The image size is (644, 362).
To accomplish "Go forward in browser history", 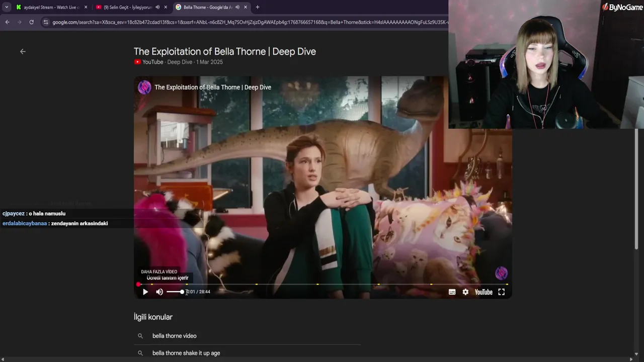I will pyautogui.click(x=19, y=22).
